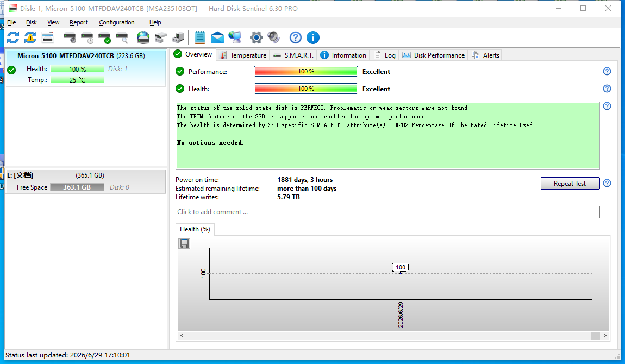Switch to the Temperature tab
Viewport: 625px width, 364px height.
(x=243, y=55)
